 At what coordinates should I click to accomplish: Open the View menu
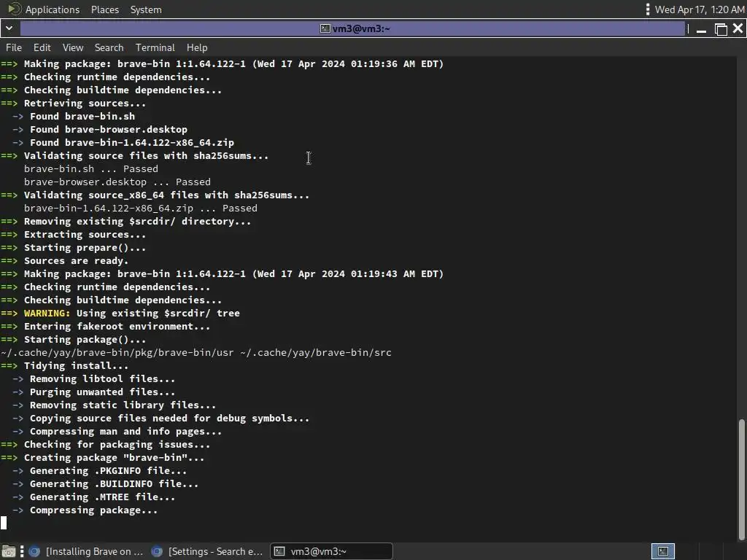pos(73,47)
